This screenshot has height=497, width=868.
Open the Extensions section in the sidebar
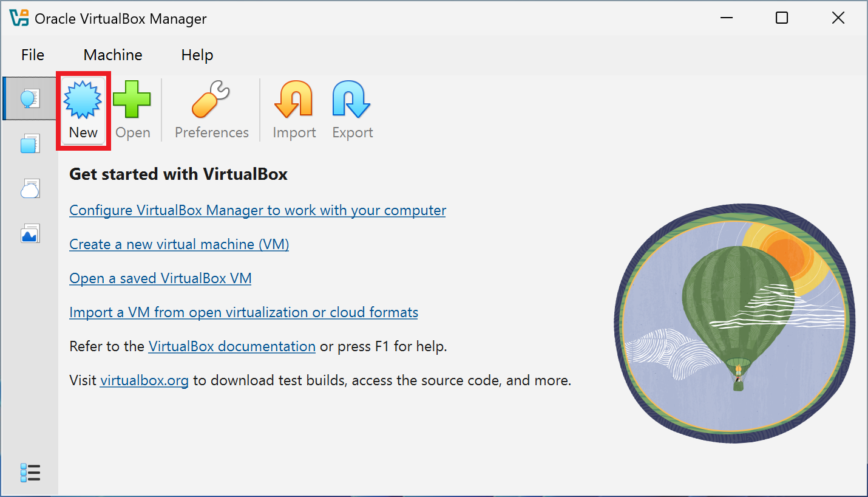coord(30,143)
